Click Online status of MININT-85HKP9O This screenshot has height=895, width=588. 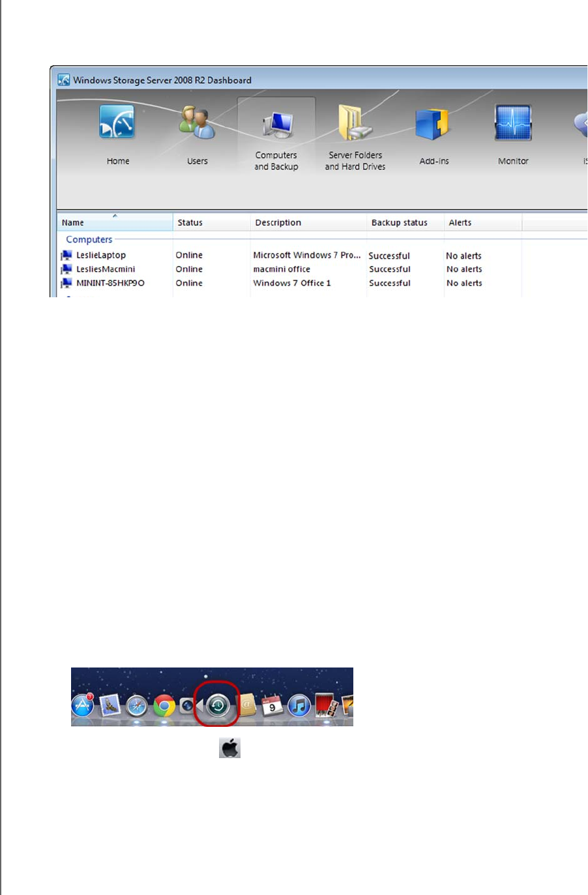(x=189, y=283)
